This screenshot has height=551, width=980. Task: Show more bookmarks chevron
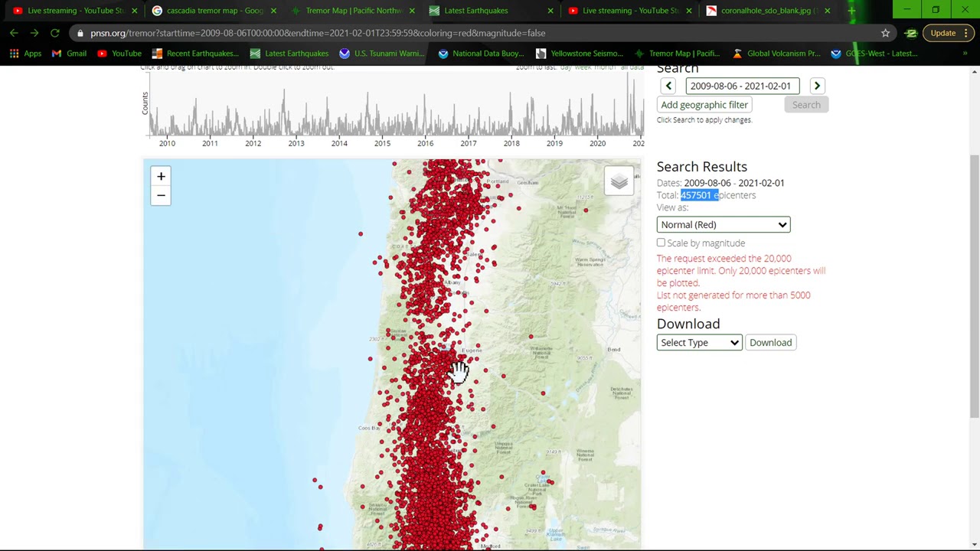tap(965, 54)
